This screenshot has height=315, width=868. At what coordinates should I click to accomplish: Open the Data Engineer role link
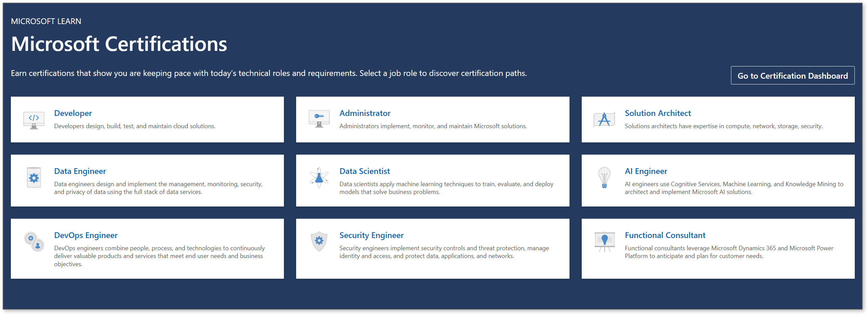[x=80, y=171]
